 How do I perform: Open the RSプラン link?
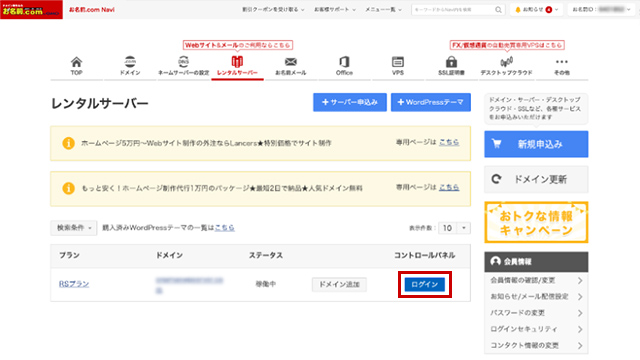coord(74,284)
